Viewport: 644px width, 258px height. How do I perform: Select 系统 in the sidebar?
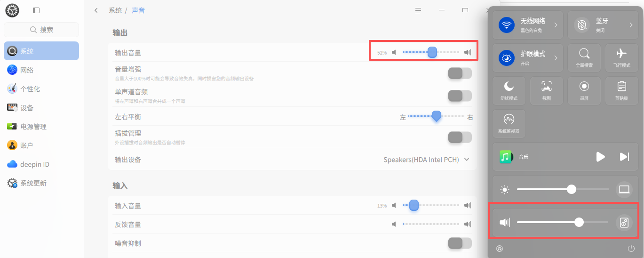pyautogui.click(x=41, y=51)
